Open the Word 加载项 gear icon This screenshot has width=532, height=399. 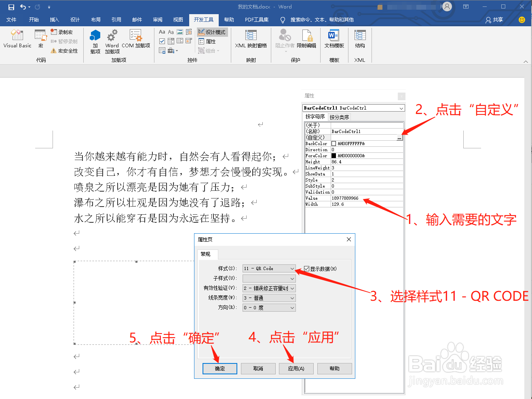[x=112, y=41]
